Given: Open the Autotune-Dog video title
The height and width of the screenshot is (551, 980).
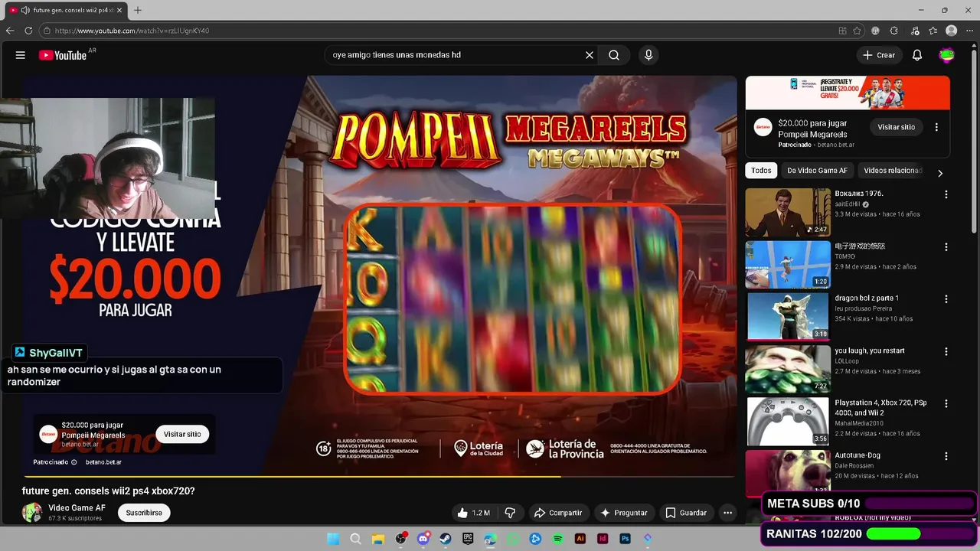Looking at the screenshot, I should coord(857,455).
